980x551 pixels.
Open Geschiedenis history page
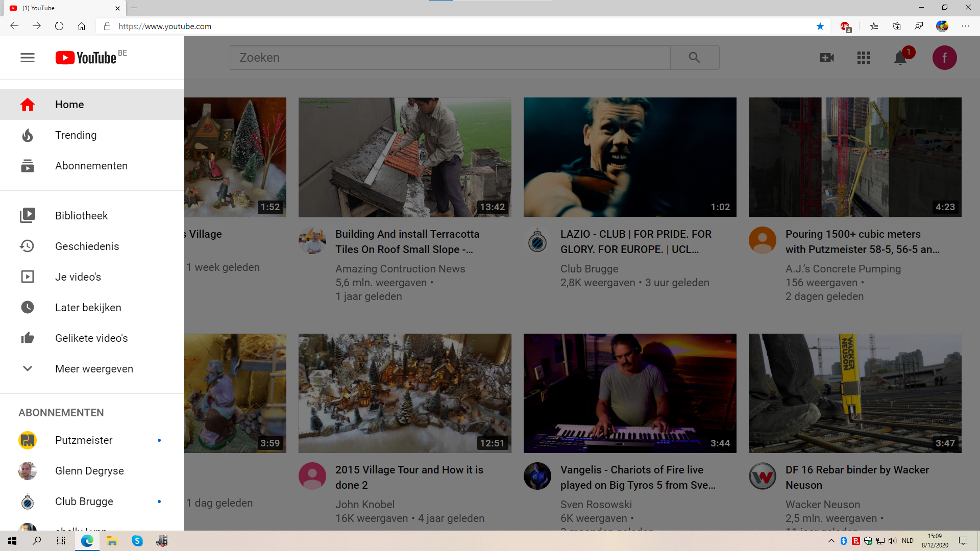87,246
